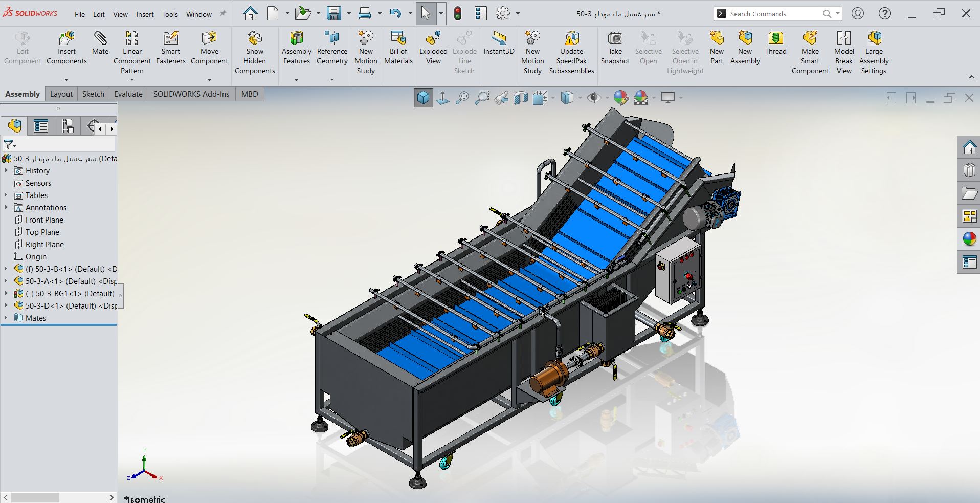Open the Options gear icon
Screen dimensions: 980x503
[x=503, y=13]
